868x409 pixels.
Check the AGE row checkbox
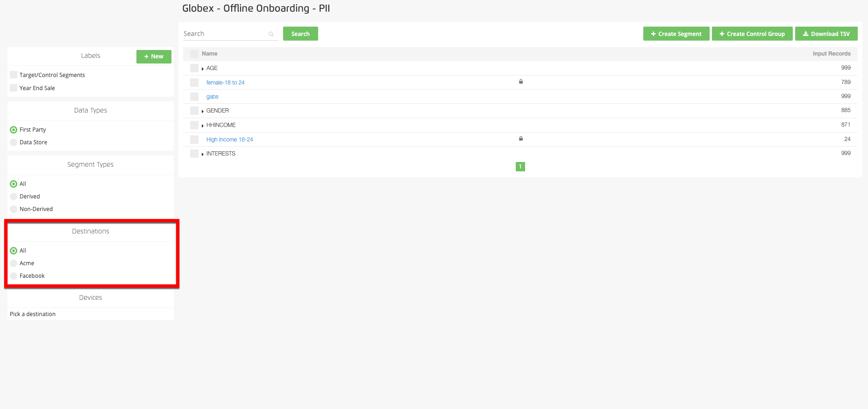(x=194, y=68)
